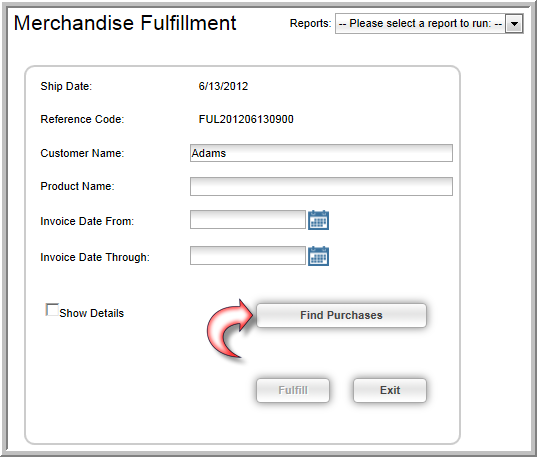Click into the Invoice Date Through text box
The width and height of the screenshot is (537, 457).
(x=248, y=256)
